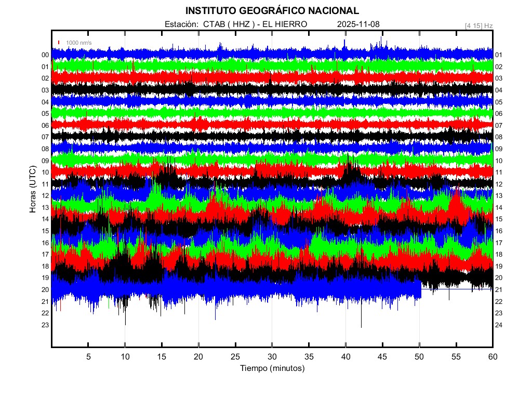Select the 60 tick on the time axis
The image size is (532, 399).
point(493,357)
